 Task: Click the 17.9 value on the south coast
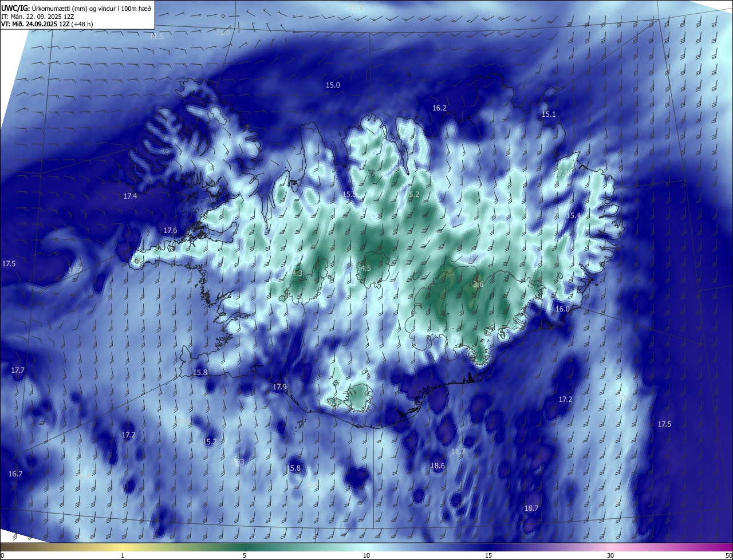(279, 387)
